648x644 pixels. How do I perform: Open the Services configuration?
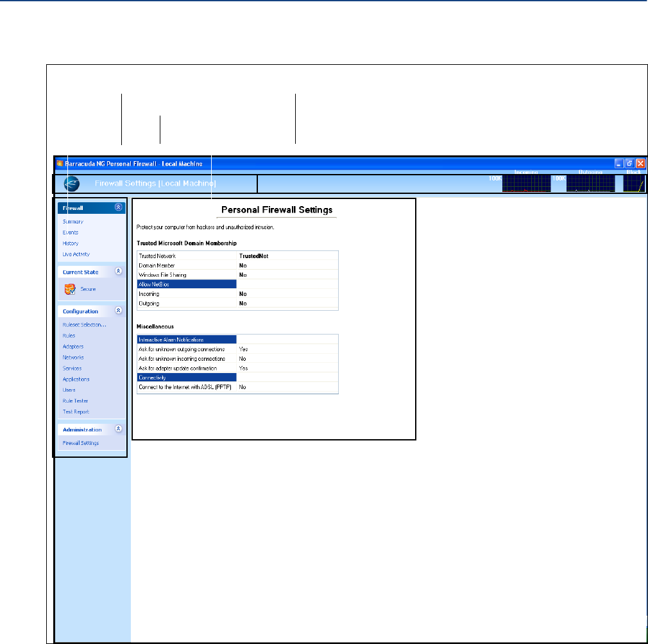coord(72,368)
